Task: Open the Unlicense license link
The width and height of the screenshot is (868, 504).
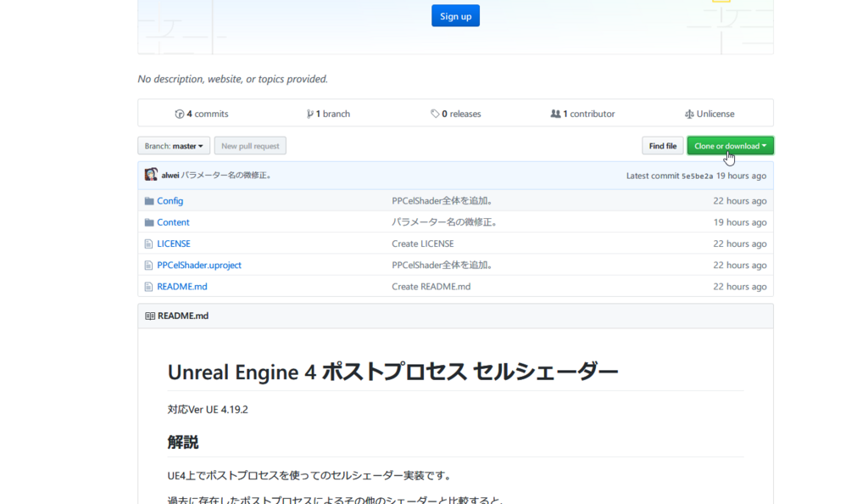Action: [x=709, y=114]
